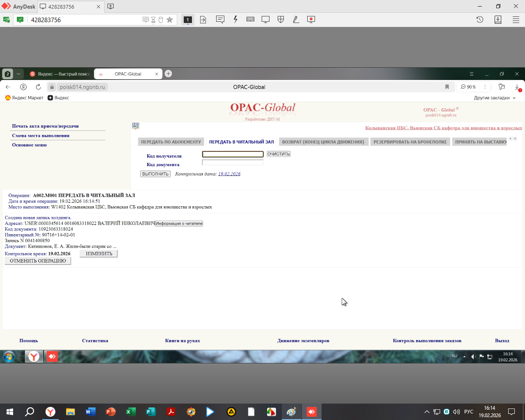Open AnyDesk chat icon
525x420 pixels.
coord(220,20)
